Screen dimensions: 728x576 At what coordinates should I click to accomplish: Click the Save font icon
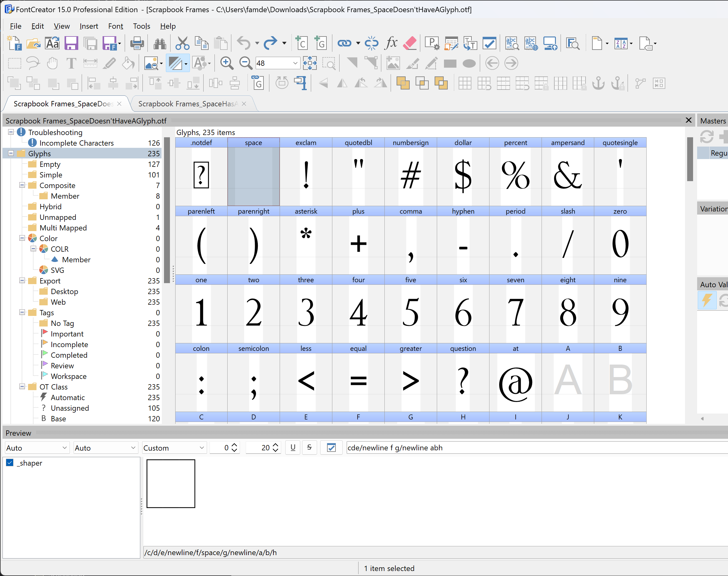pos(71,43)
